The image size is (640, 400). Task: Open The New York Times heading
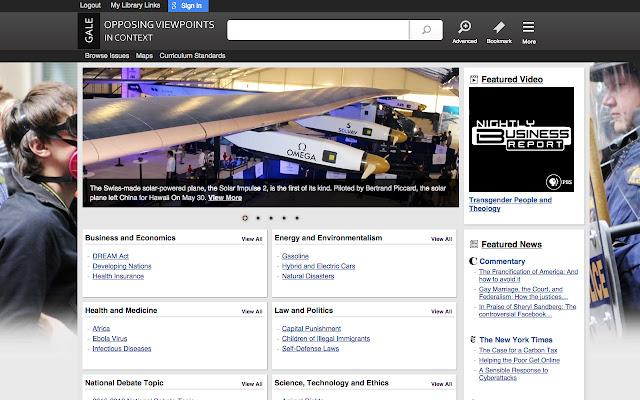pyautogui.click(x=516, y=340)
